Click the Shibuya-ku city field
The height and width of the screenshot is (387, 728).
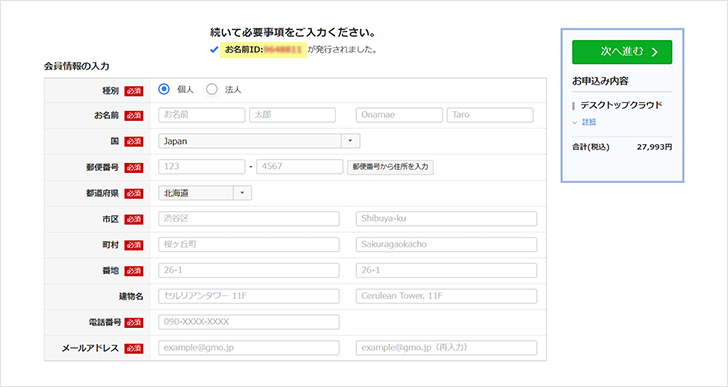[x=447, y=219]
